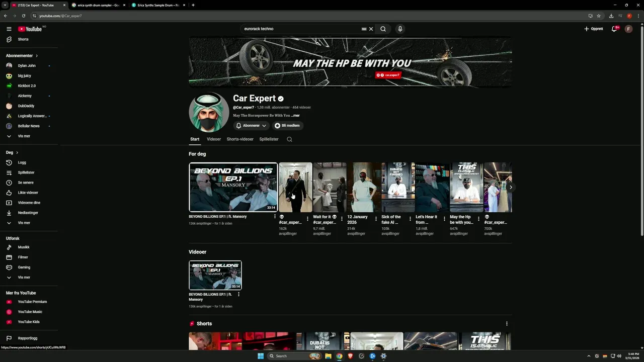Open the notifications bell
The width and height of the screenshot is (644, 362).
[614, 29]
